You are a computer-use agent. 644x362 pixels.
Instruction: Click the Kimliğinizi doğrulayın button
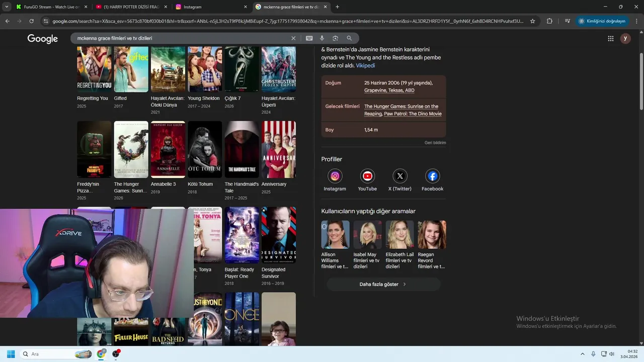602,21
